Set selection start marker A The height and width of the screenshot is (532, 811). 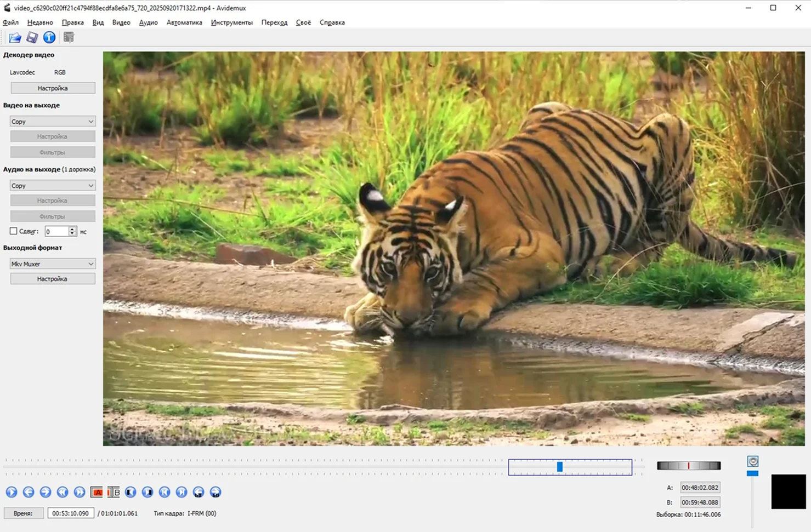click(97, 492)
